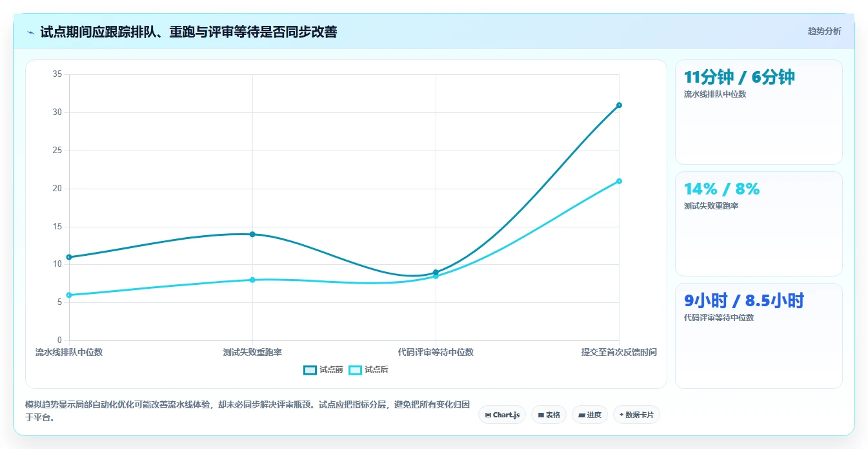Toggle the 试点前 legend series
The width and height of the screenshot is (868, 449).
323,370
